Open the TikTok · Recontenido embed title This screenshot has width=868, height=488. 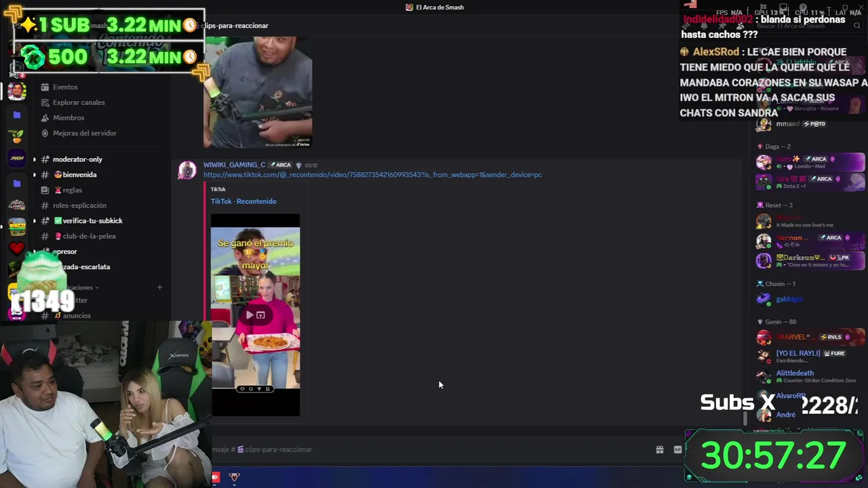coord(243,201)
